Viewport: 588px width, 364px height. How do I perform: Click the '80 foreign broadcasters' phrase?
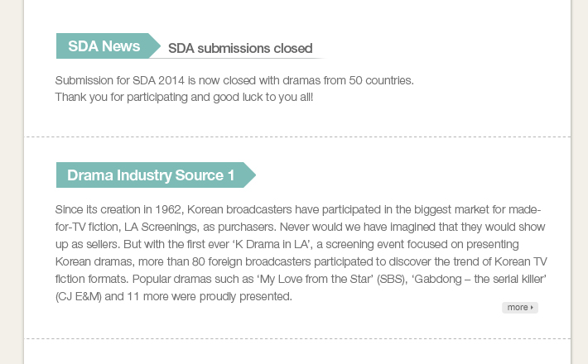point(251,261)
